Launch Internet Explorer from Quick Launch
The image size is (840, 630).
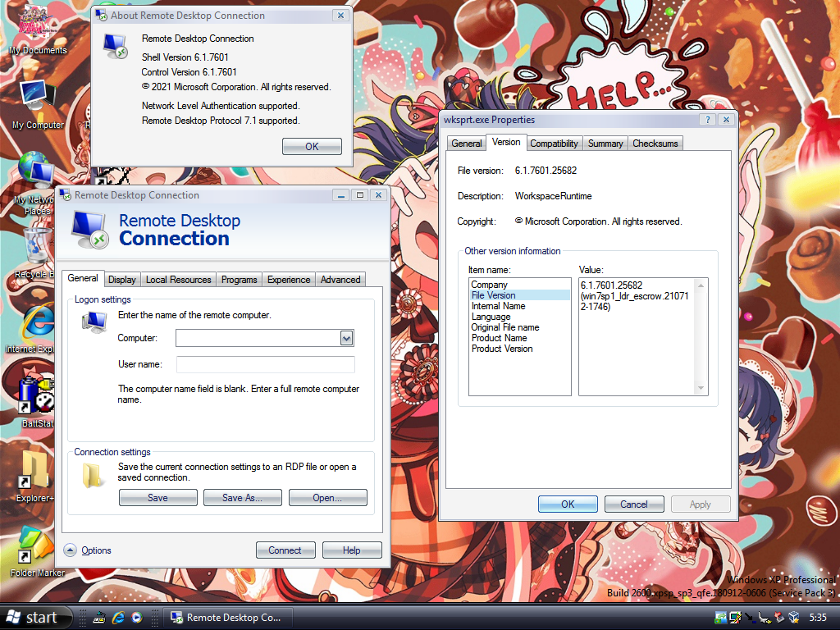coord(118,618)
